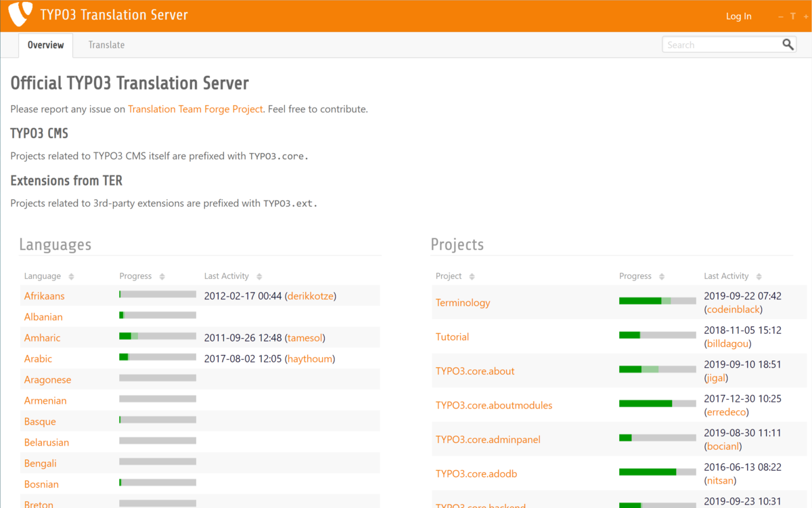Click the search magnifier icon

point(788,45)
